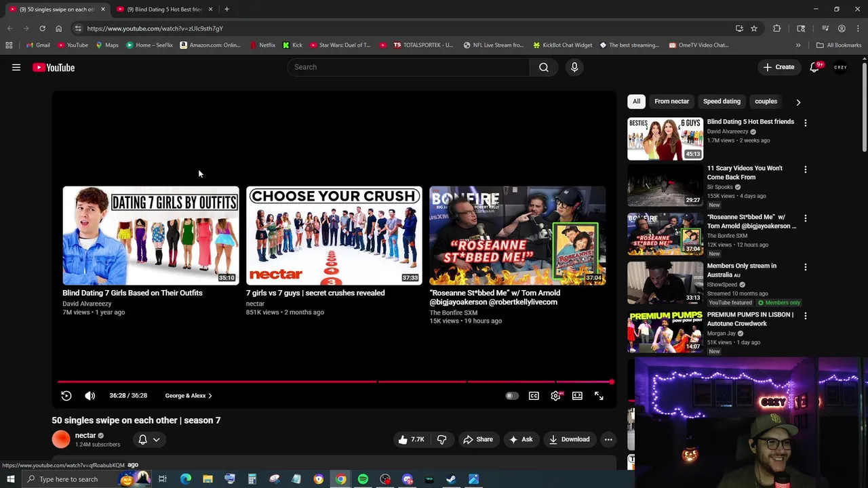868x488 pixels.
Task: Replay the video with the replay icon
Action: 66,396
